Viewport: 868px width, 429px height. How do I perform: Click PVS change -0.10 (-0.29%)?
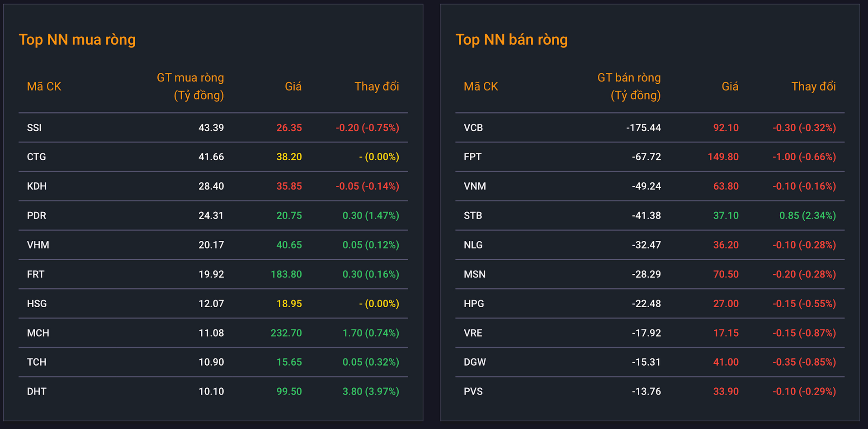pyautogui.click(x=804, y=391)
